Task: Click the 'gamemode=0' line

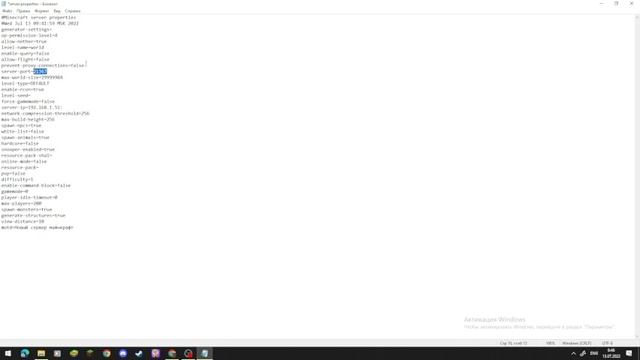Action: [x=15, y=191]
